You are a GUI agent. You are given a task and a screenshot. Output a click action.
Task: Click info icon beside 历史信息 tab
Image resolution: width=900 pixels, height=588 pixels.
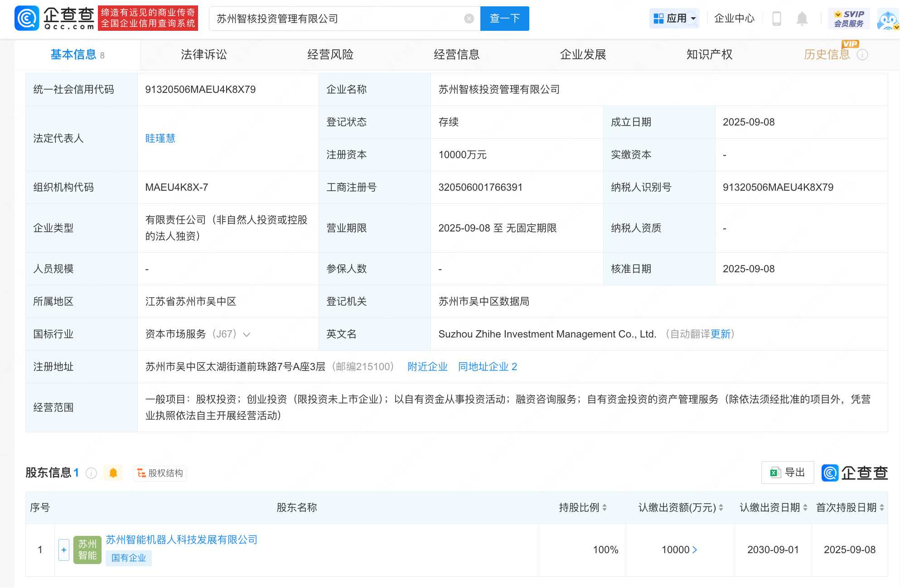pyautogui.click(x=862, y=55)
